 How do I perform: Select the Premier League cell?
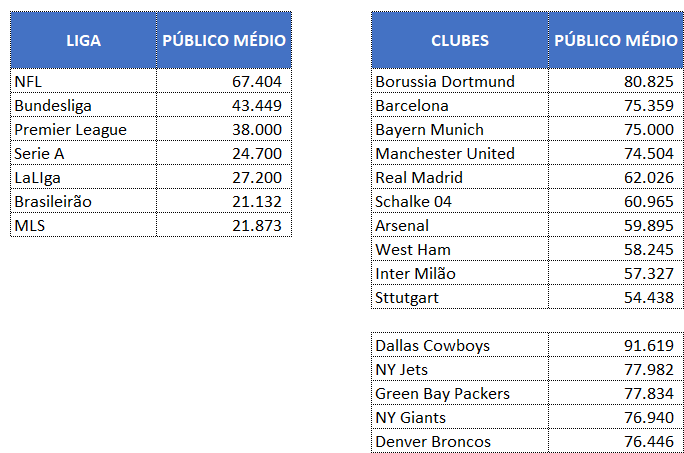coord(84,129)
